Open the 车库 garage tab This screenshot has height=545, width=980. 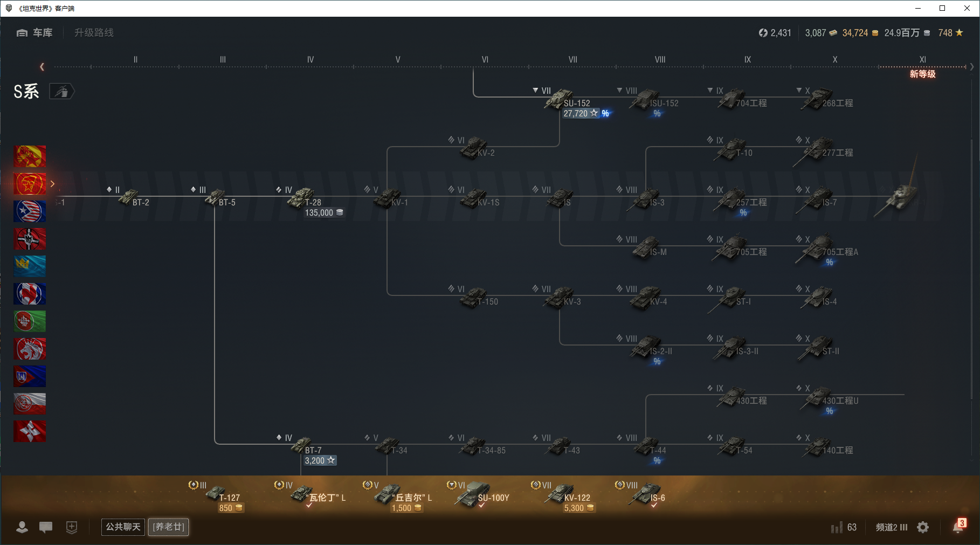(34, 33)
